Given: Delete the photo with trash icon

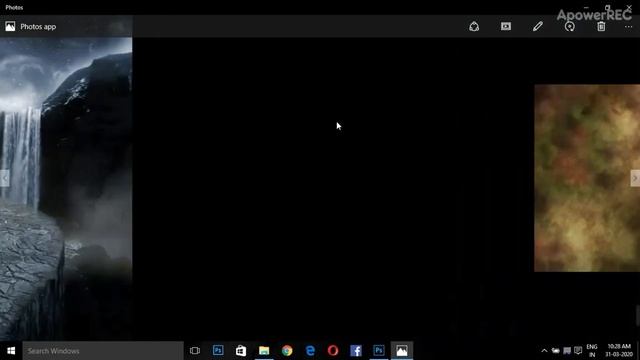Looking at the screenshot, I should (601, 27).
